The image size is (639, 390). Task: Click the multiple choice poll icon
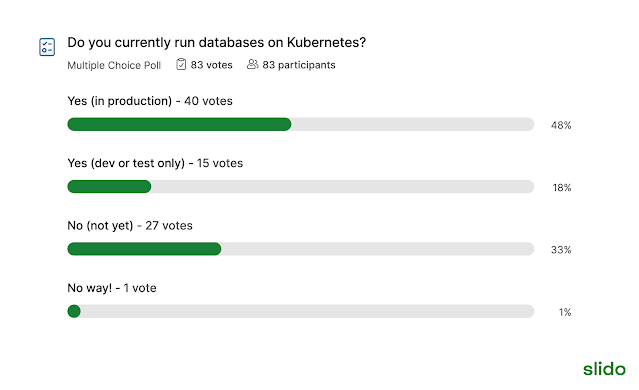47,47
